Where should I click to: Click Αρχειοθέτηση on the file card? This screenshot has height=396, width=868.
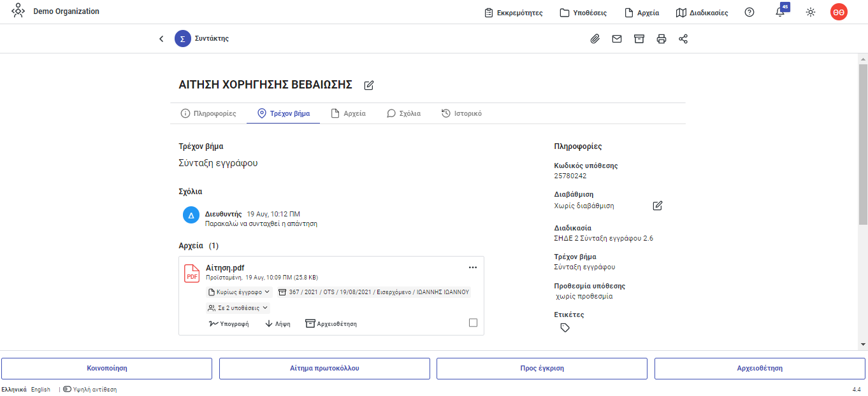click(331, 323)
